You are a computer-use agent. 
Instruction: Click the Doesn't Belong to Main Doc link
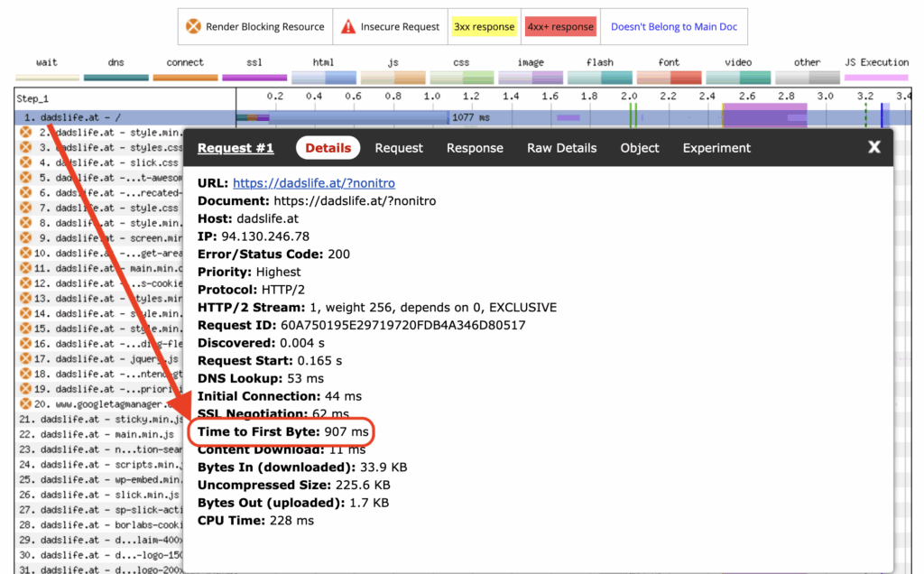673,27
